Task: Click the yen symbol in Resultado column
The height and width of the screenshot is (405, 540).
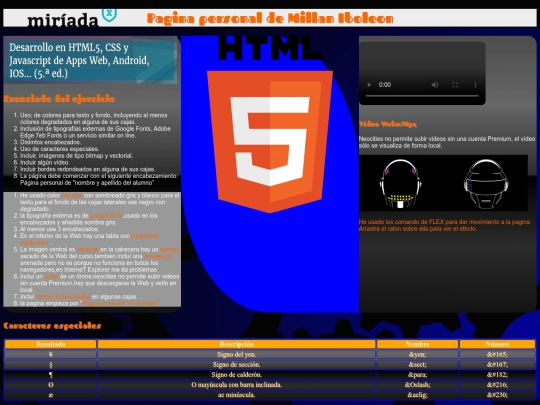Action: coord(51,354)
